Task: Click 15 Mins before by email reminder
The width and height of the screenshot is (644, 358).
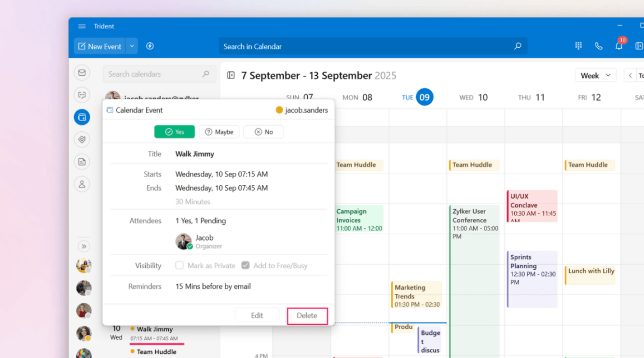Action: click(x=213, y=286)
